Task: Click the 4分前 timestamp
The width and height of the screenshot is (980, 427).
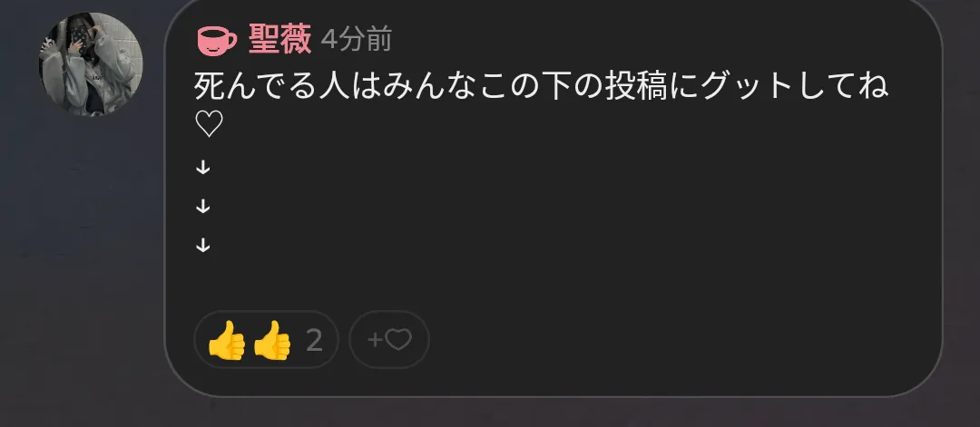Action: click(357, 40)
